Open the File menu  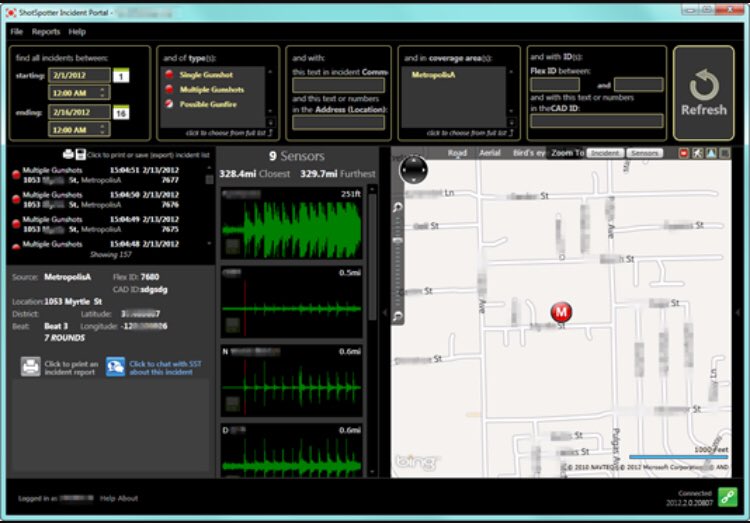[x=17, y=32]
